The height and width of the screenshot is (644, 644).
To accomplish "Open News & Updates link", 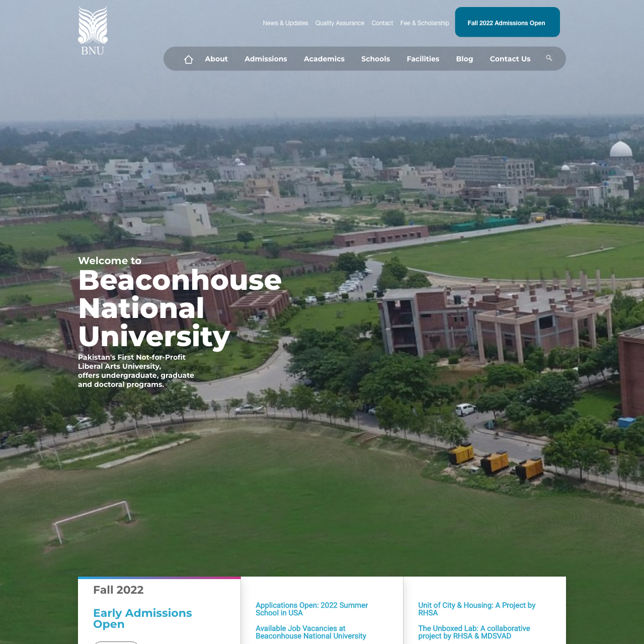I will pyautogui.click(x=285, y=23).
